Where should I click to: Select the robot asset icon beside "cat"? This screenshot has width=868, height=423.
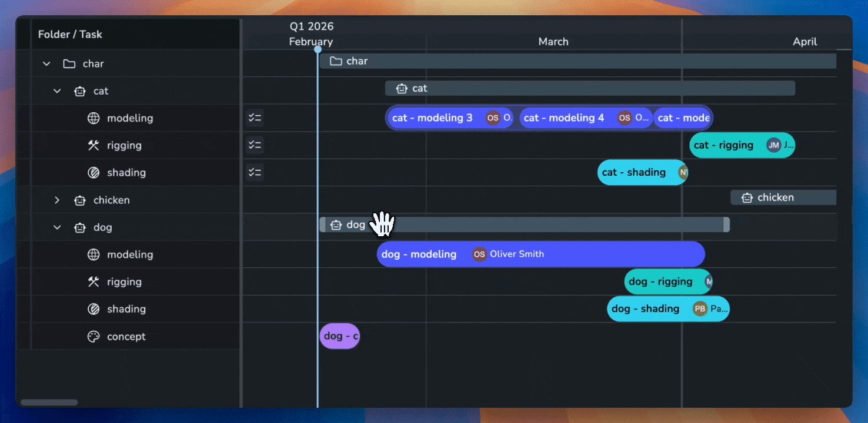[x=79, y=91]
